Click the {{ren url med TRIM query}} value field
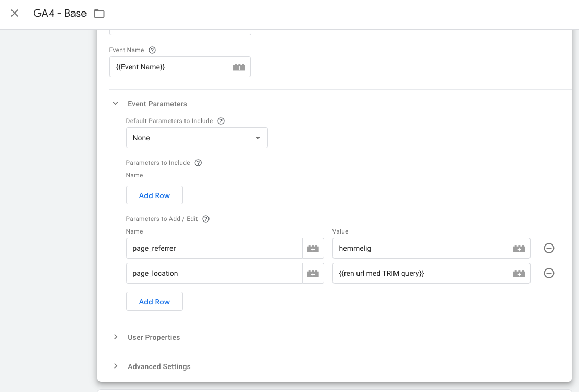Viewport: 579px width, 392px height. (x=421, y=273)
